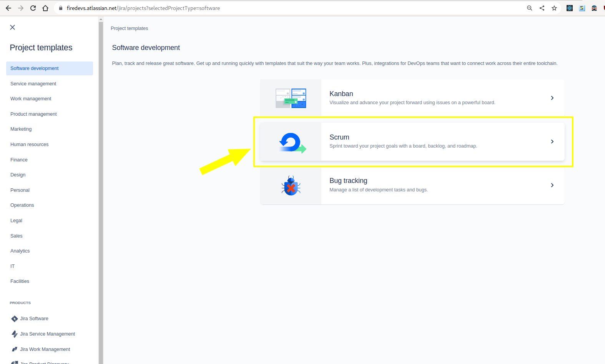Select Finance category
The width and height of the screenshot is (605, 364).
[50, 160]
